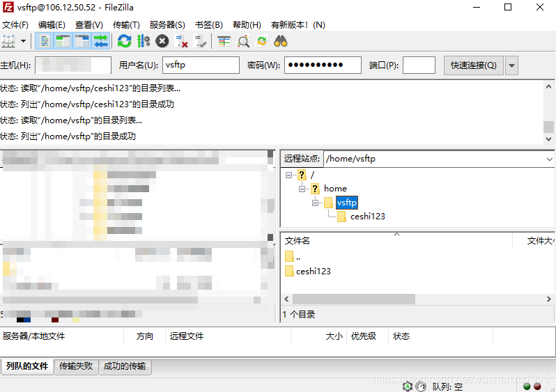Switch to the 成功的传输 tab
Screen dimensions: 556x392
tap(125, 366)
